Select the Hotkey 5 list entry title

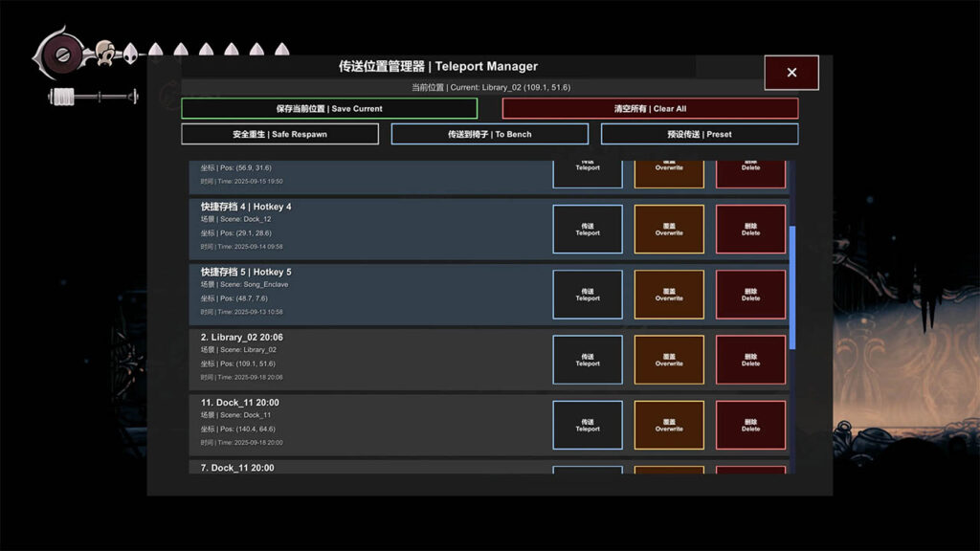(246, 273)
